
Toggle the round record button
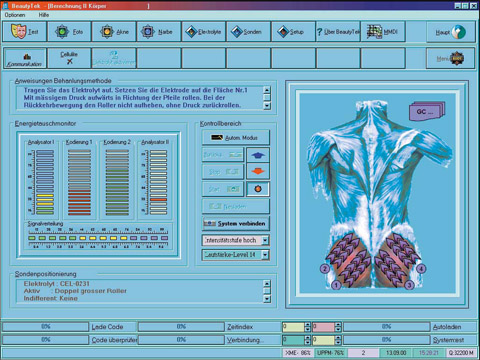pos(258,189)
